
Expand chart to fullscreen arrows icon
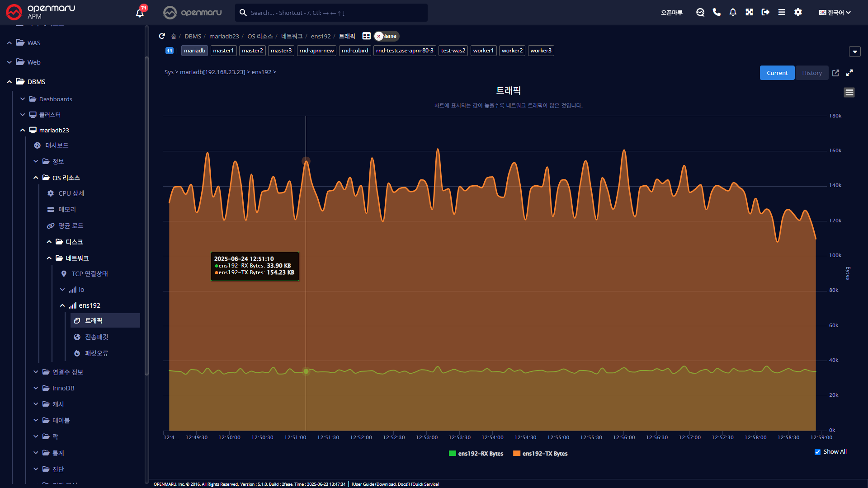[x=849, y=73]
